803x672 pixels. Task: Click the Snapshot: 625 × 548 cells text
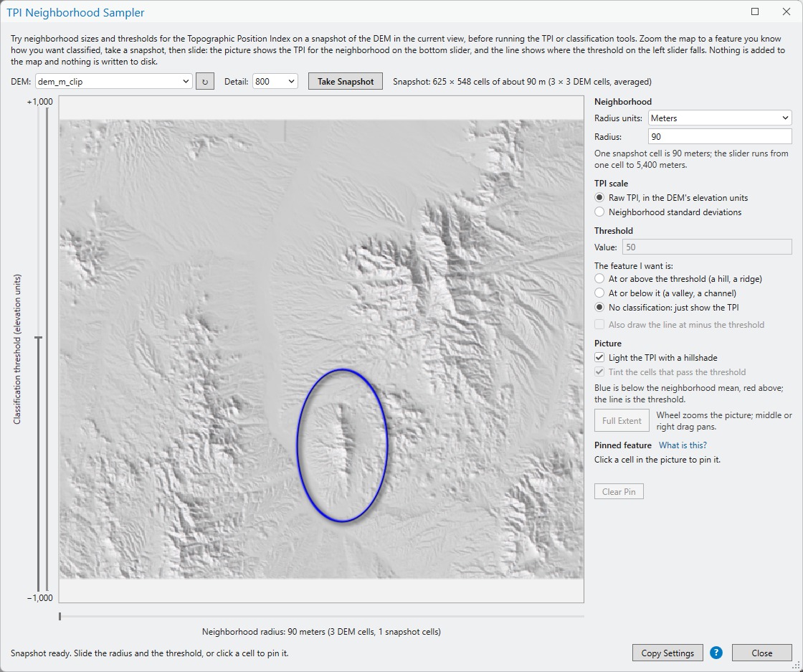pyautogui.click(x=522, y=82)
